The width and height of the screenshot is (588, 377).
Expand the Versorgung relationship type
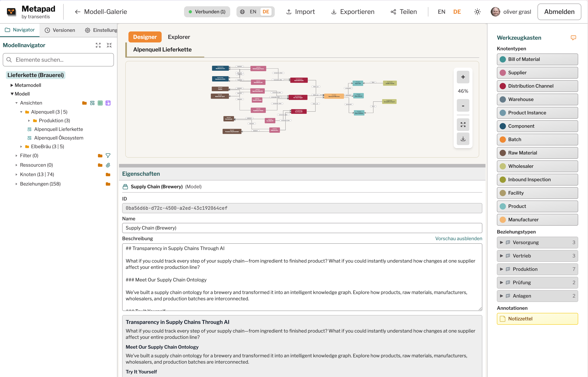click(502, 242)
